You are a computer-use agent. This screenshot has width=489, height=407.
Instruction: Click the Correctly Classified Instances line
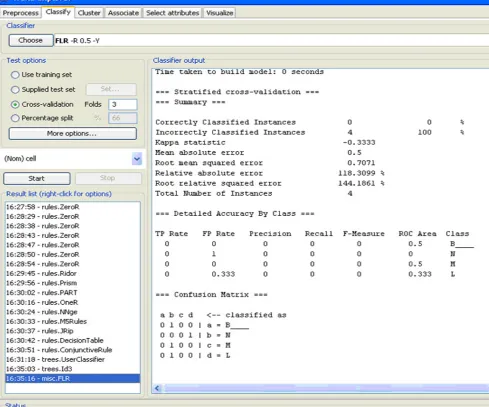[x=310, y=122]
